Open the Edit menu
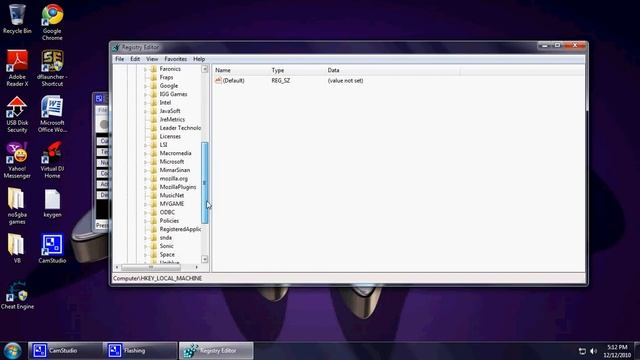 click(135, 59)
